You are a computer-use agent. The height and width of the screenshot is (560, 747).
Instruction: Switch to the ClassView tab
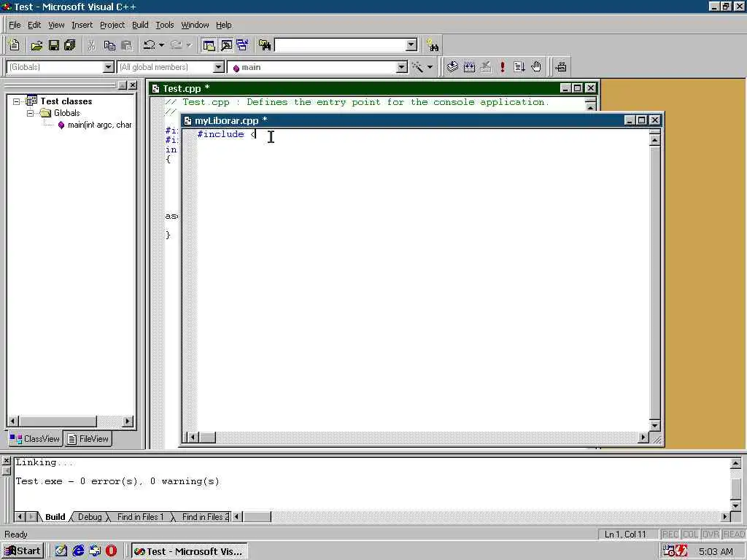(x=35, y=438)
